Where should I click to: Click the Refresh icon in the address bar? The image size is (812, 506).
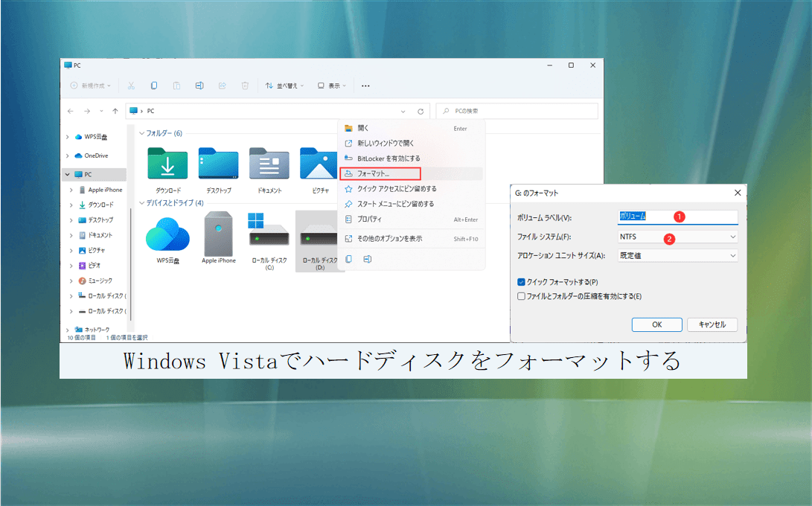point(421,110)
